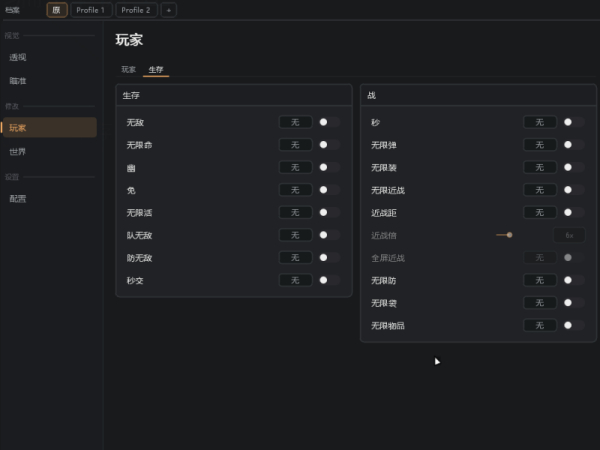Click the 无 keybind button for 无限防
600x450 pixels.
540,280
